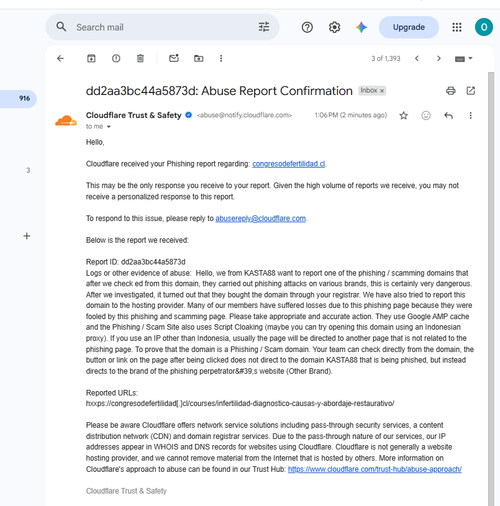Open Gmail settings gear

[x=334, y=27]
